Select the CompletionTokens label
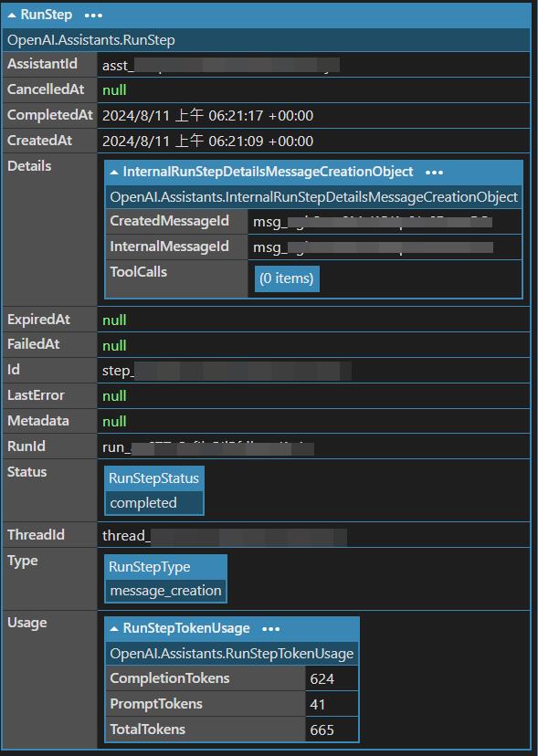 pyautogui.click(x=170, y=677)
